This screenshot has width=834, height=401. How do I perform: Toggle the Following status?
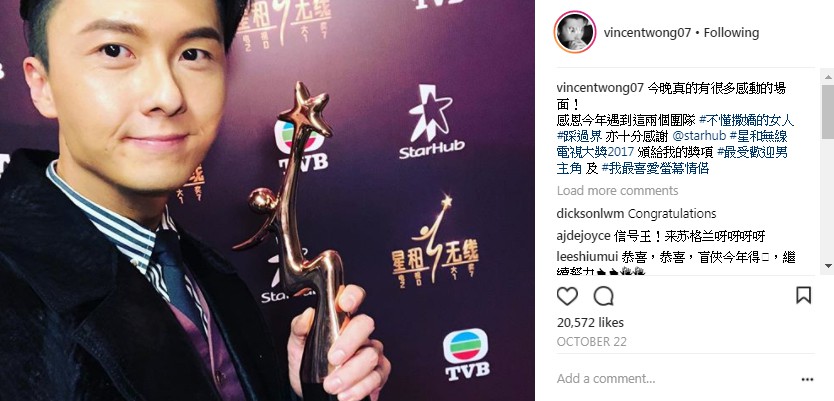point(731,32)
